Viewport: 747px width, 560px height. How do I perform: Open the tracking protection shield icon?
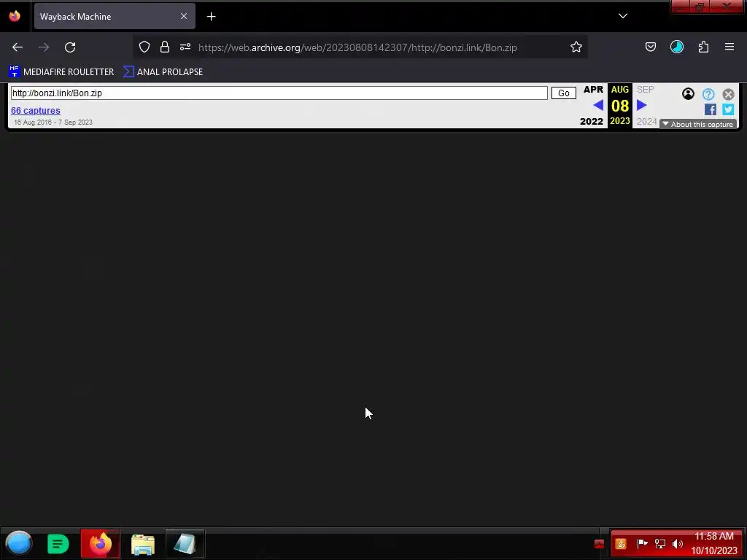pos(144,47)
